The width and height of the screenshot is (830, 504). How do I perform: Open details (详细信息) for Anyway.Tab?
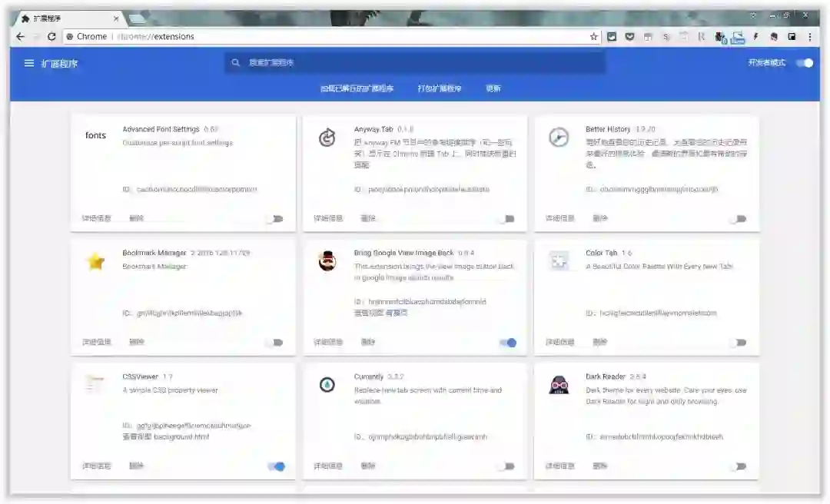click(x=328, y=218)
